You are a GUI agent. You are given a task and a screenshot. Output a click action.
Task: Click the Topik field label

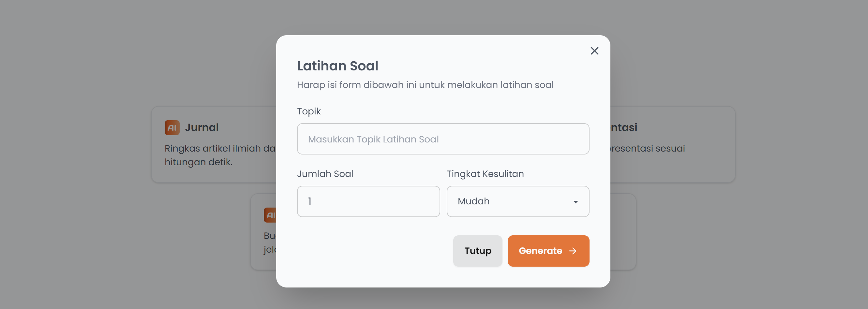[x=309, y=111]
